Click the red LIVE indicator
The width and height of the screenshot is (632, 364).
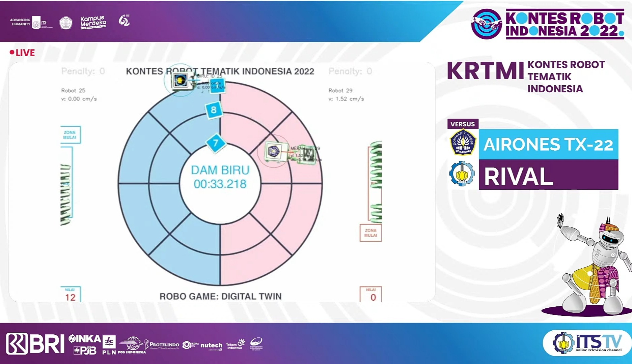pyautogui.click(x=22, y=53)
